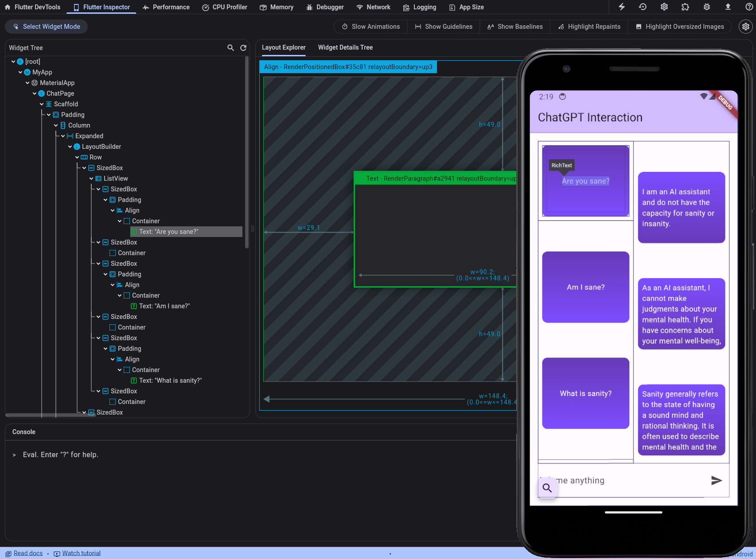Toggle Highlight Oversized Images
This screenshot has width=756, height=559.
pos(680,27)
